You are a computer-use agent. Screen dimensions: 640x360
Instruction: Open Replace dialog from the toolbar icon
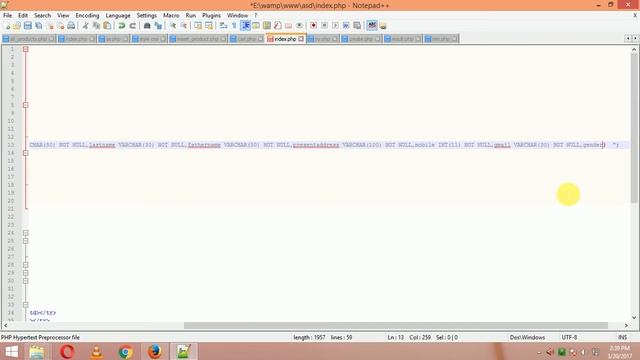pos(158,26)
